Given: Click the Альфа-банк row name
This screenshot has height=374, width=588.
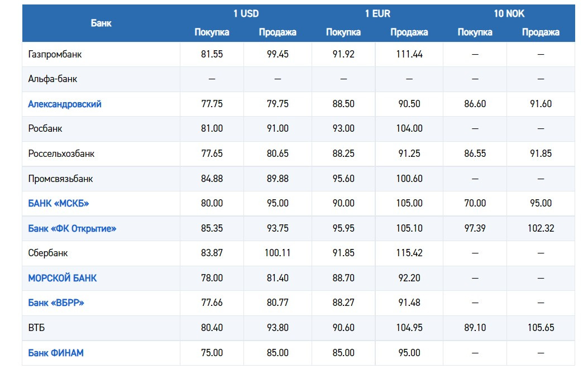Looking at the screenshot, I should (x=52, y=79).
